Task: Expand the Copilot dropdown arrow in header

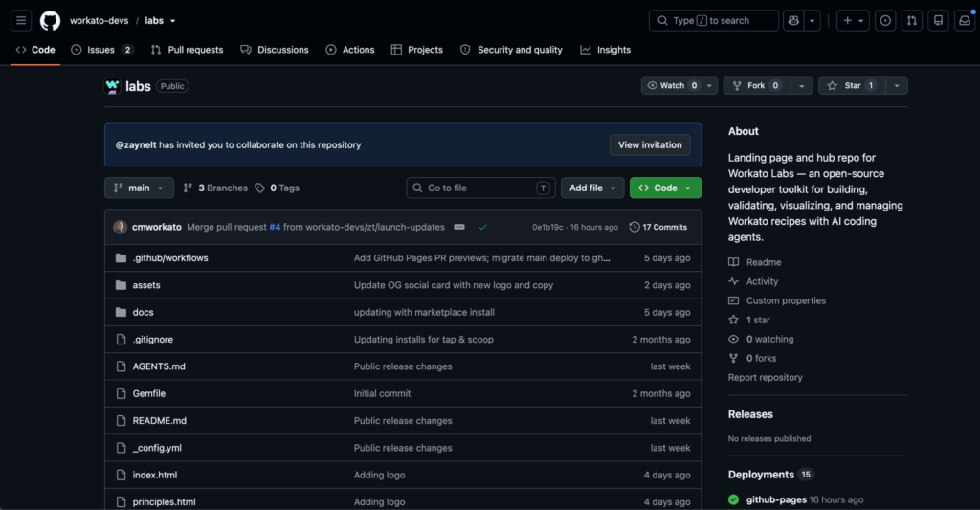Action: pyautogui.click(x=812, y=21)
